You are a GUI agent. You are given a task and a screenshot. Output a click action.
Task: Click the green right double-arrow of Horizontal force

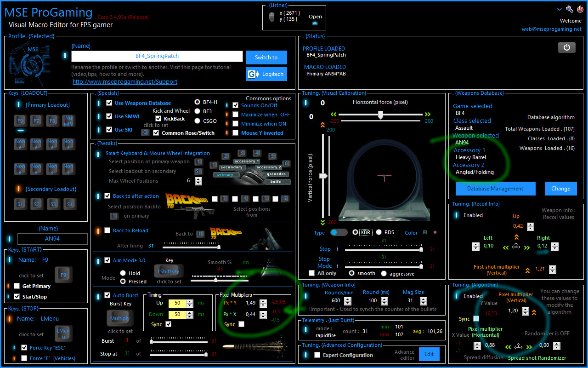pos(428,115)
